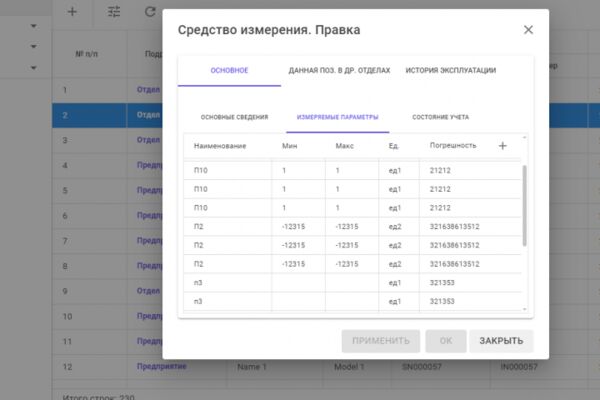Click Model 1 cell in row 12
Screen dimensions: 600x400
coord(349,367)
